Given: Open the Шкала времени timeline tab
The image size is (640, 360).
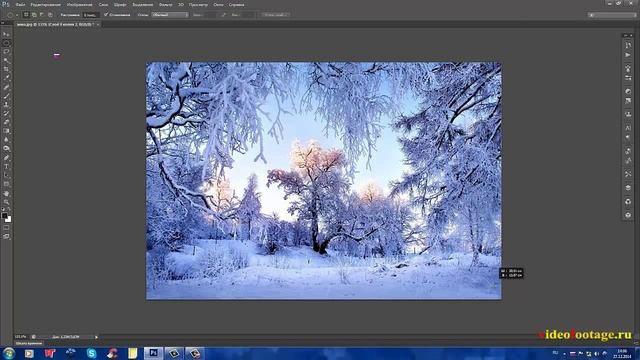Looking at the screenshot, I should click(x=29, y=343).
